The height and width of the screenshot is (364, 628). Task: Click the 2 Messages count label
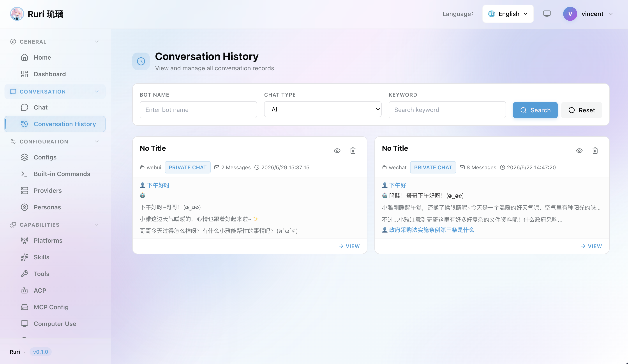236,167
